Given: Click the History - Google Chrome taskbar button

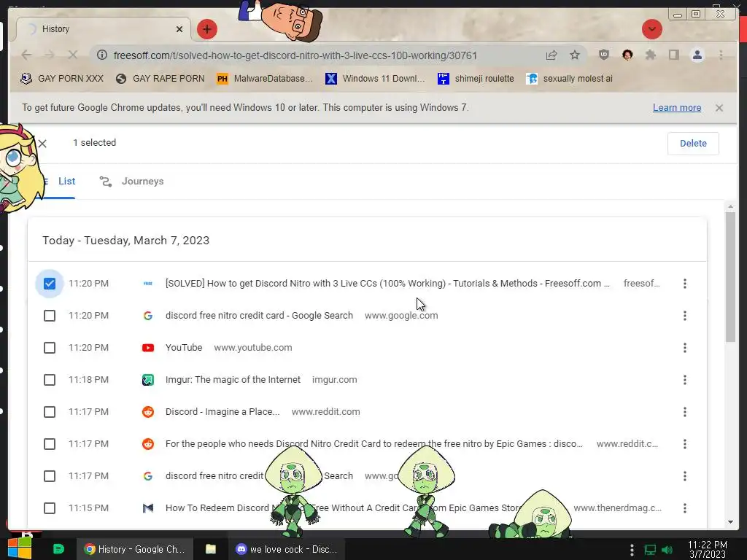Looking at the screenshot, I should [135, 550].
